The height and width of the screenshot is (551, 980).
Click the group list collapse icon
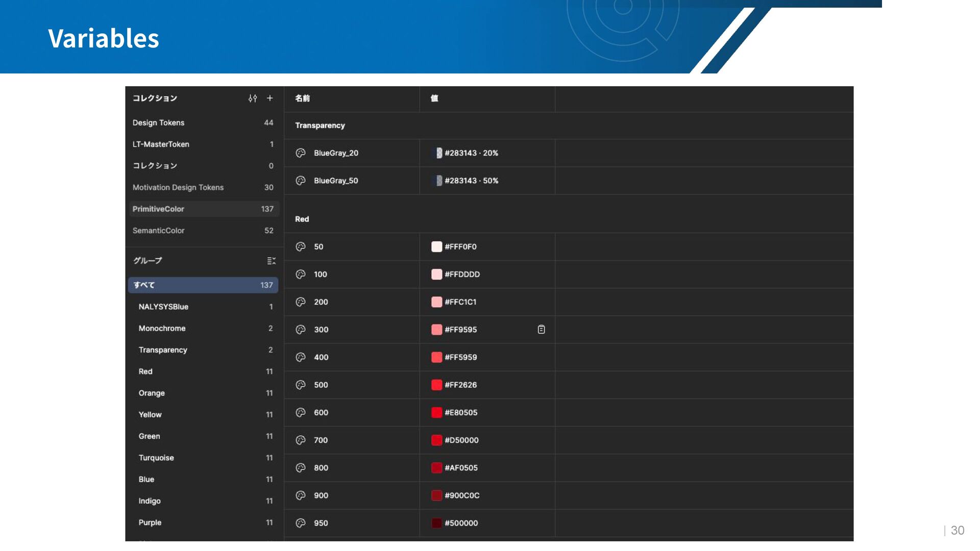tap(271, 261)
